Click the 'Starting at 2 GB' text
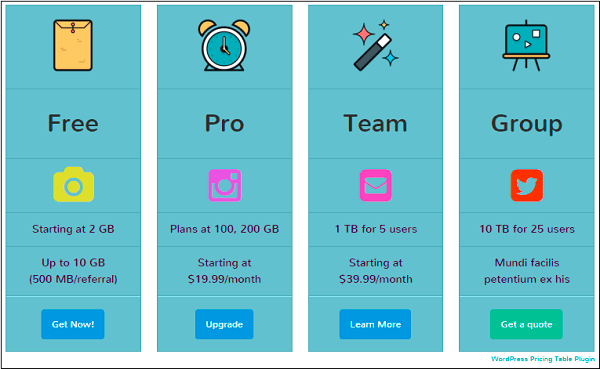 click(73, 229)
